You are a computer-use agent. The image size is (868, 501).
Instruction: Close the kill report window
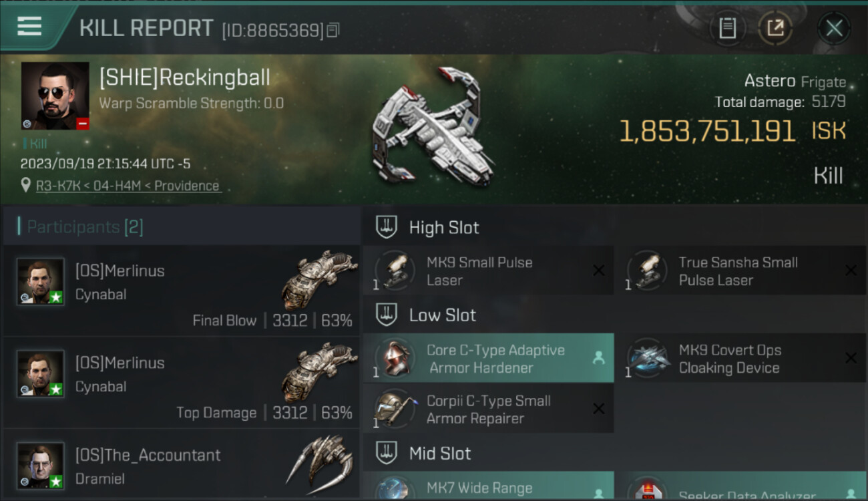click(x=834, y=28)
